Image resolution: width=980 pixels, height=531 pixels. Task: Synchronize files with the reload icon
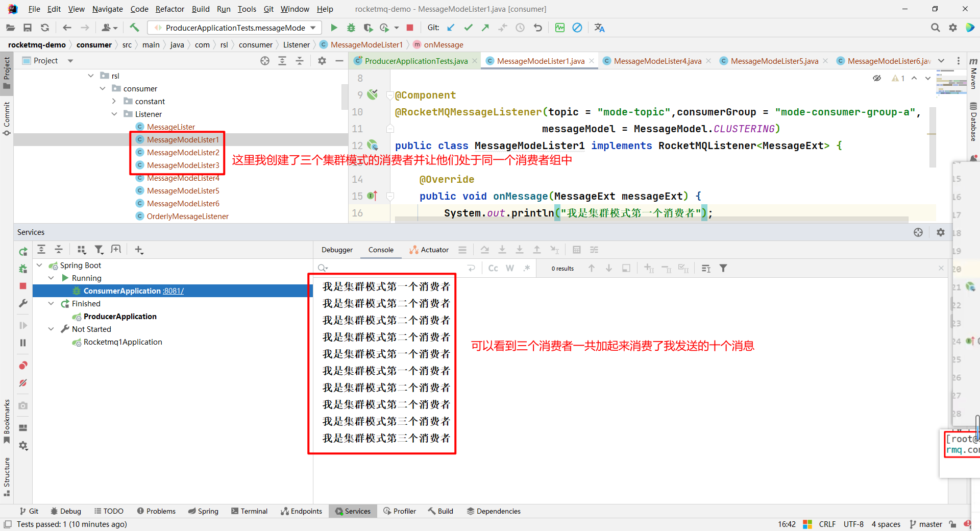point(45,28)
